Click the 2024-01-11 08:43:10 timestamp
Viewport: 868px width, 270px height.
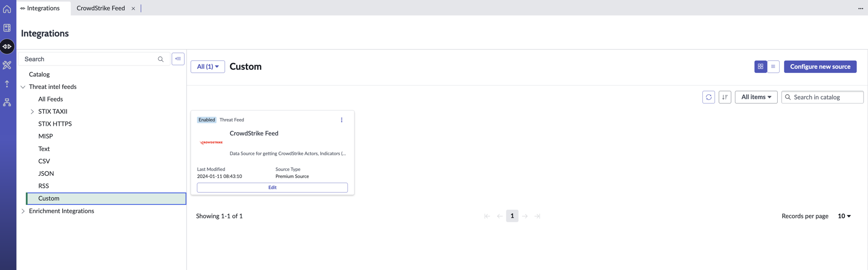[x=220, y=176]
